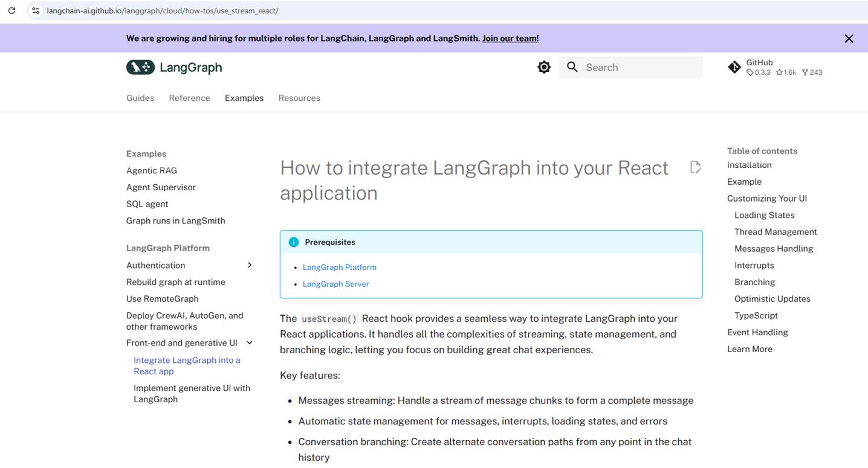Click the useStream() inline code text
This screenshot has width=868, height=468.
click(x=329, y=319)
